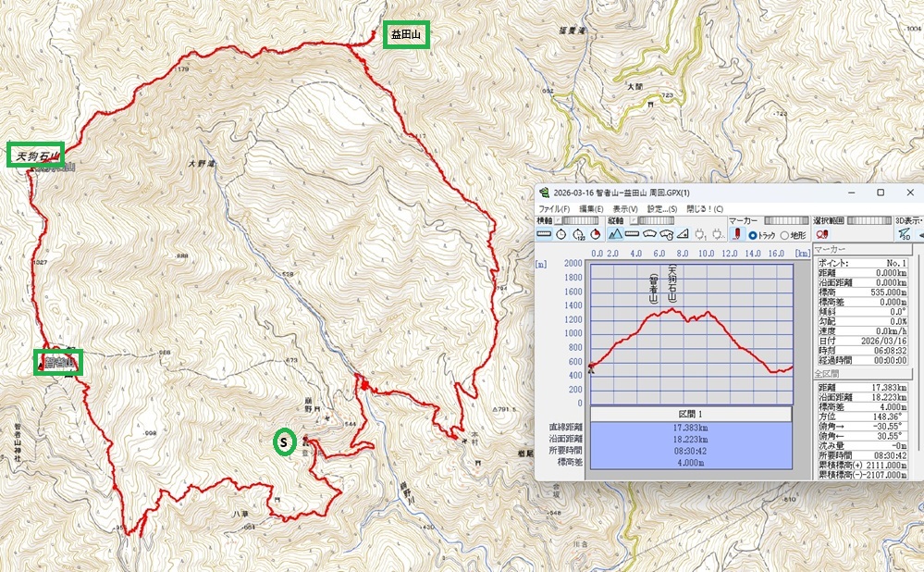Click the 区間 1 section header button
The height and width of the screenshot is (572, 924).
690,414
